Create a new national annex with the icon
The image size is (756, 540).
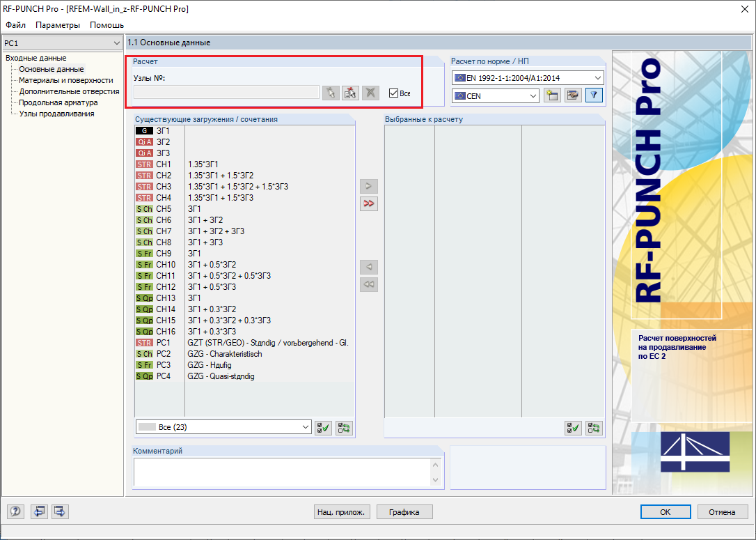click(552, 95)
